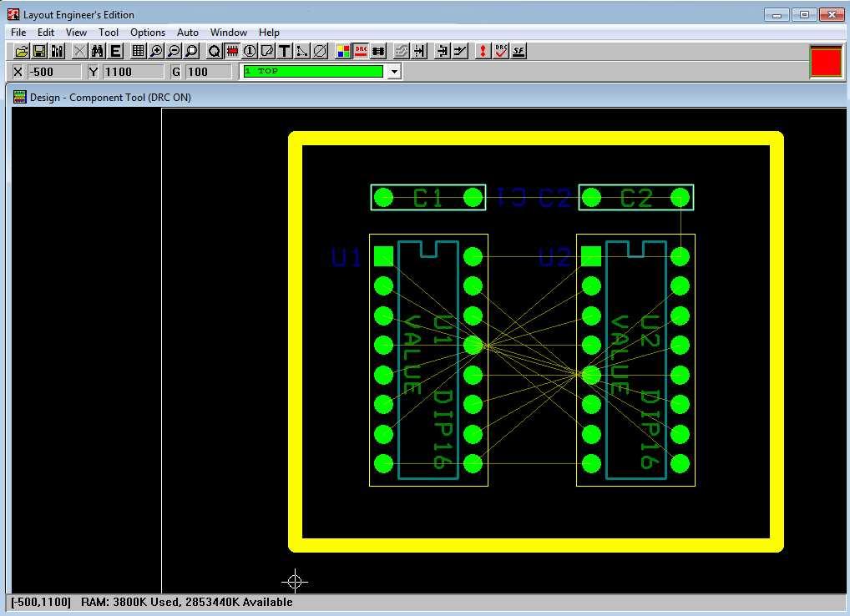Toggle the Reconnect mode icon
Image resolution: width=850 pixels, height=616 pixels.
click(x=379, y=52)
